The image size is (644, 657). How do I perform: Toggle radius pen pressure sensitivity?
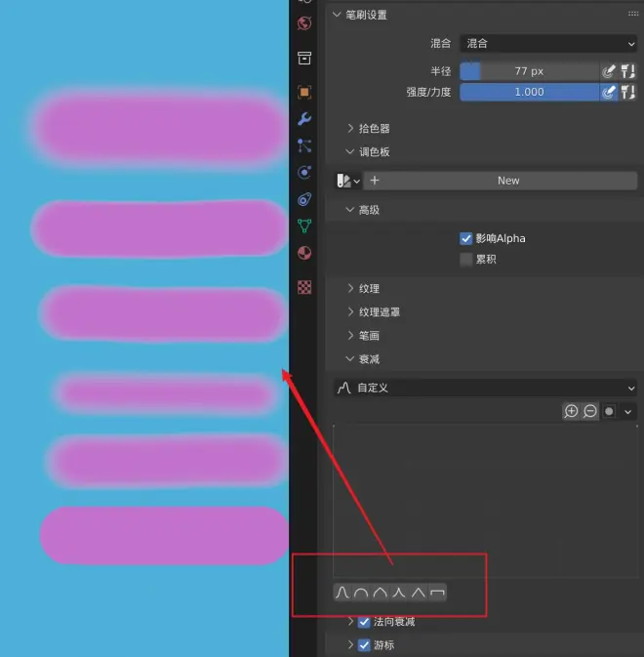coord(609,71)
